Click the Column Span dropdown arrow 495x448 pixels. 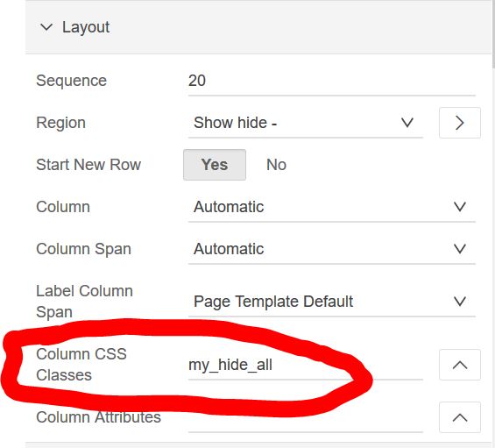coord(460,249)
